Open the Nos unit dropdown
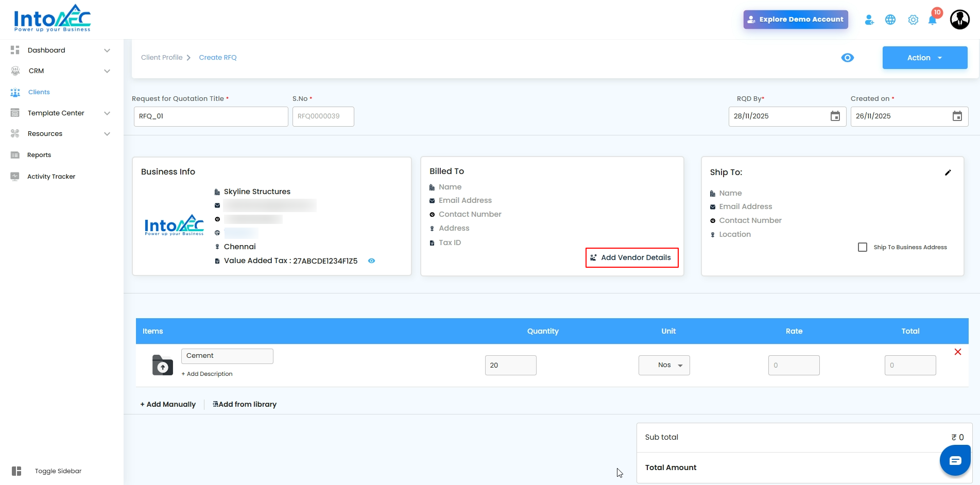 664,365
